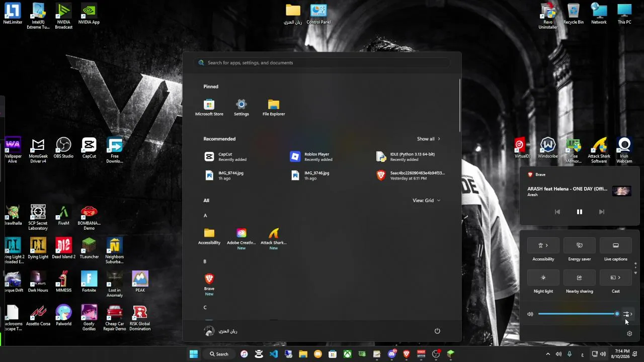Select the Palworld desktop shortcut

point(63,316)
